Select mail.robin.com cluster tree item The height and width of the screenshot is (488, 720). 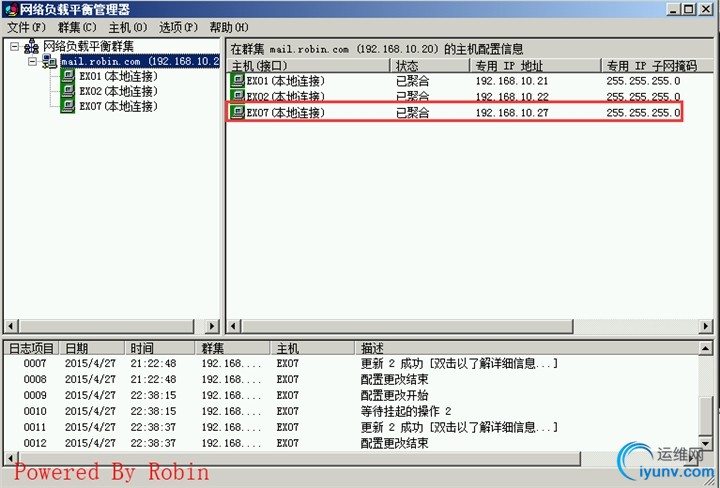pyautogui.click(x=140, y=61)
